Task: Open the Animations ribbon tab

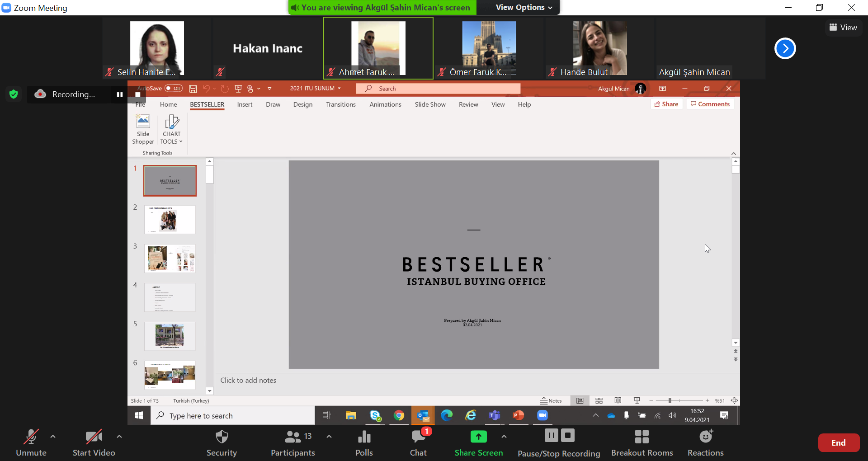Action: tap(385, 104)
